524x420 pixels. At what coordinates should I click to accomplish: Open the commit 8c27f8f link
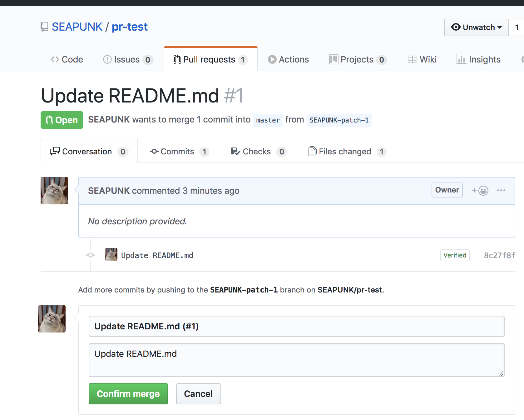[x=499, y=255]
